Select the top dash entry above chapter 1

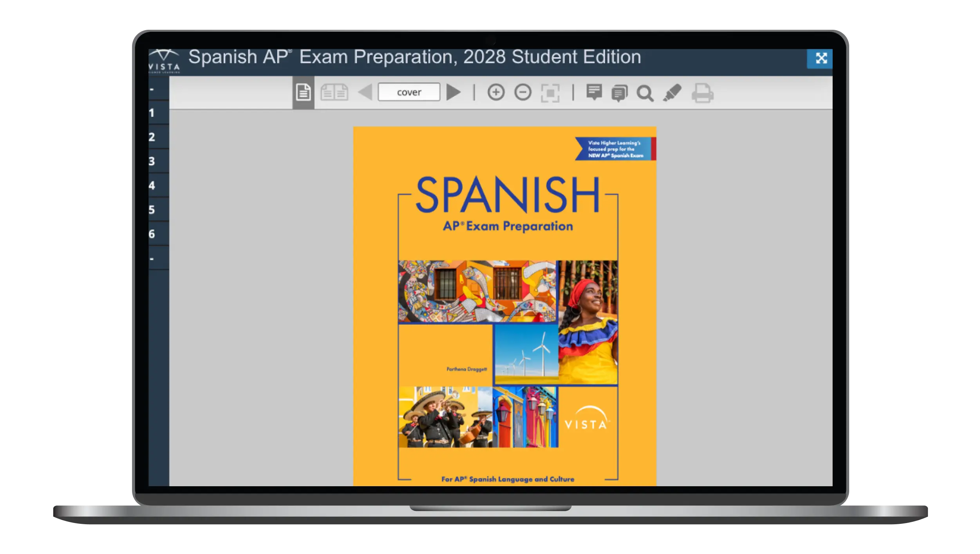(x=159, y=89)
